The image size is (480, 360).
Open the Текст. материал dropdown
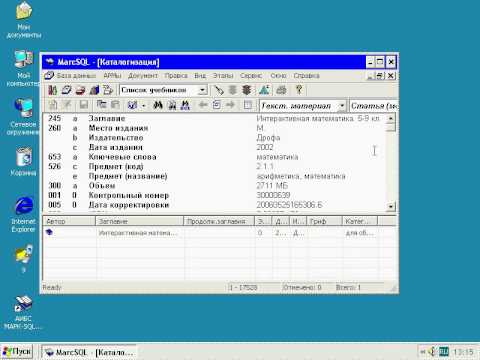(342, 106)
